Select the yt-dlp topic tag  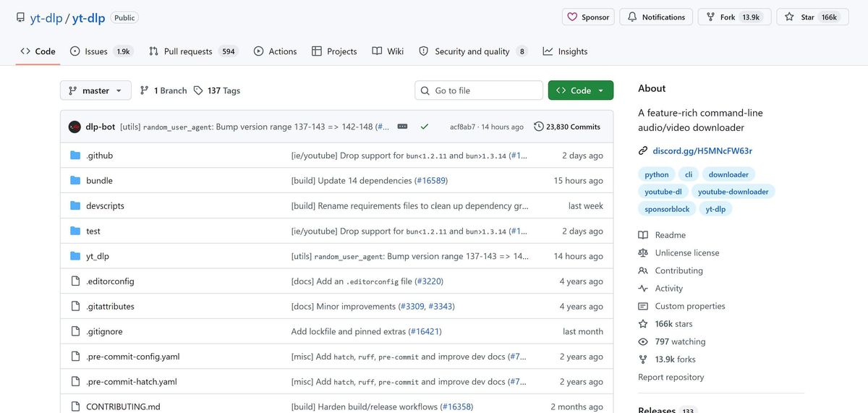(715, 209)
